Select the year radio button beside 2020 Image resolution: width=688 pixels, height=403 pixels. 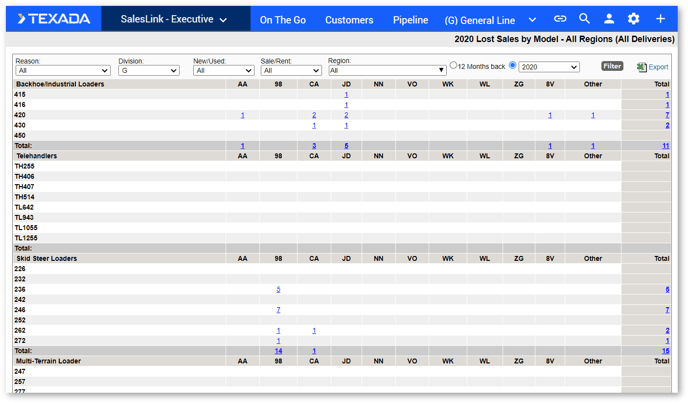click(x=513, y=66)
